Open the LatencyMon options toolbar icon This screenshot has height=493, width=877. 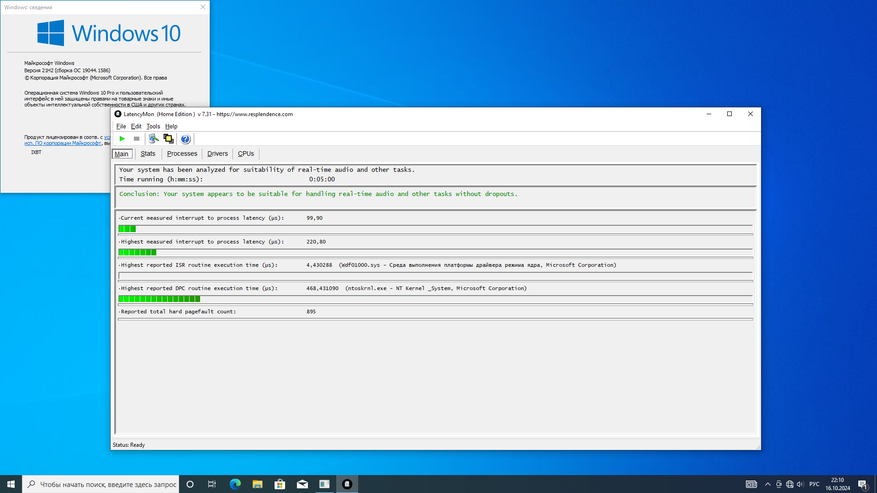point(153,139)
